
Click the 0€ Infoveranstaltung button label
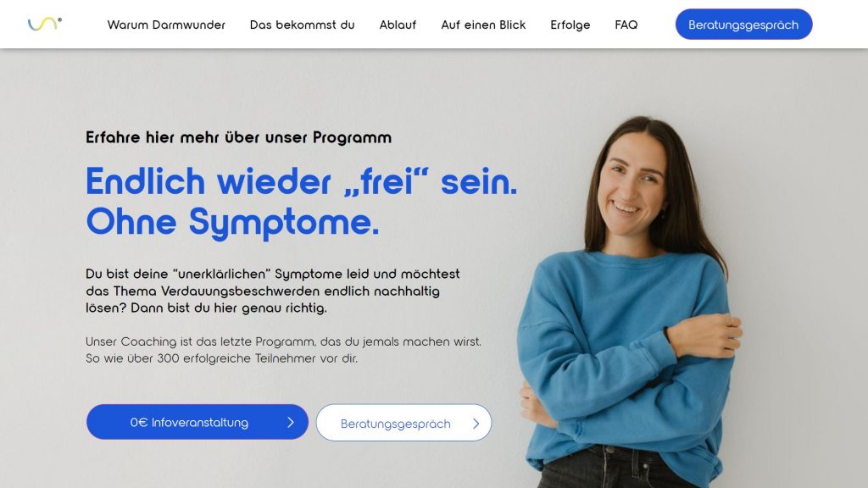pos(189,422)
